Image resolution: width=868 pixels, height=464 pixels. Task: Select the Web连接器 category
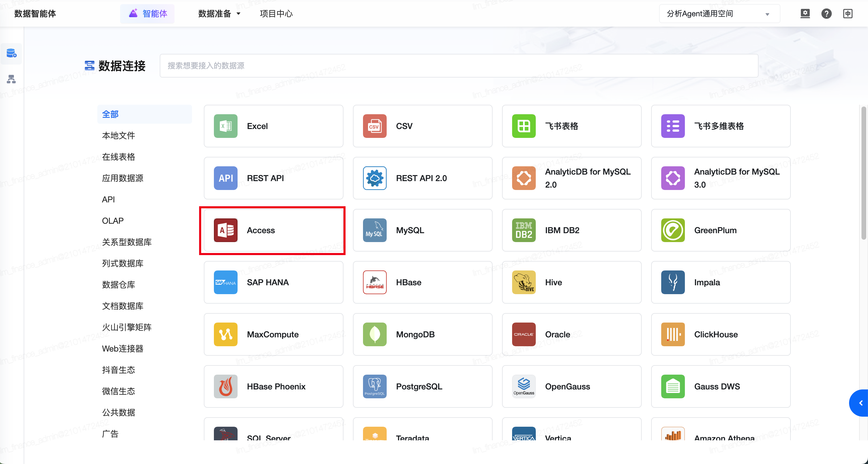point(123,348)
